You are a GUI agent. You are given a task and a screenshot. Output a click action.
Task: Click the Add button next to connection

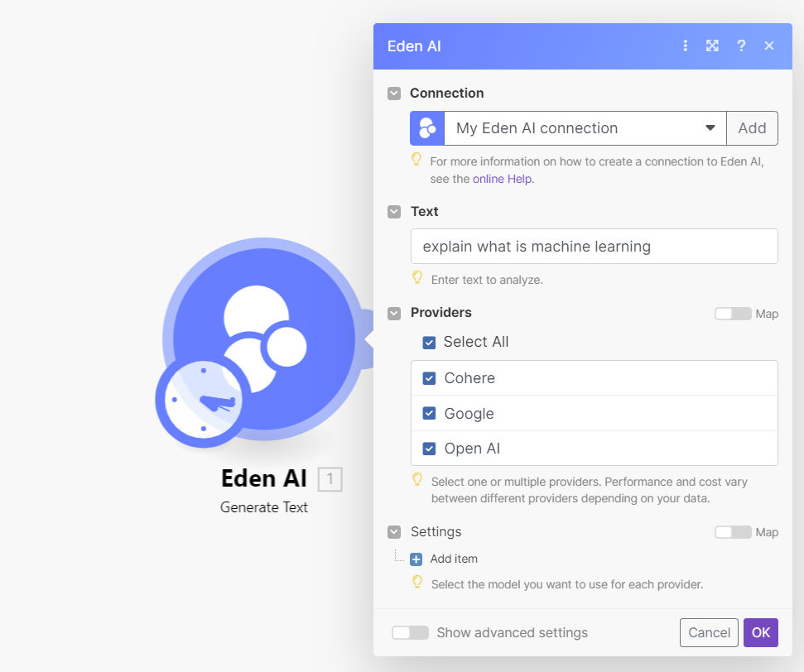tap(752, 128)
